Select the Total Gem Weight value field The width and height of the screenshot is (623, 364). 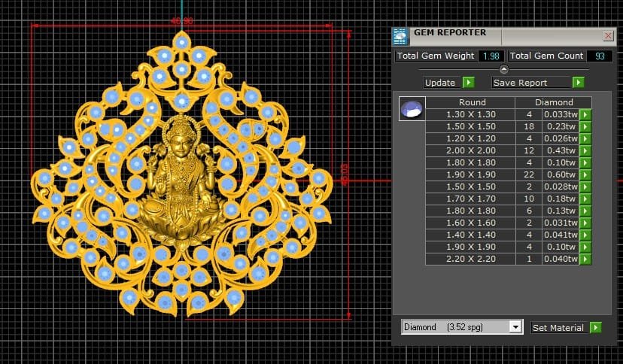tap(492, 56)
